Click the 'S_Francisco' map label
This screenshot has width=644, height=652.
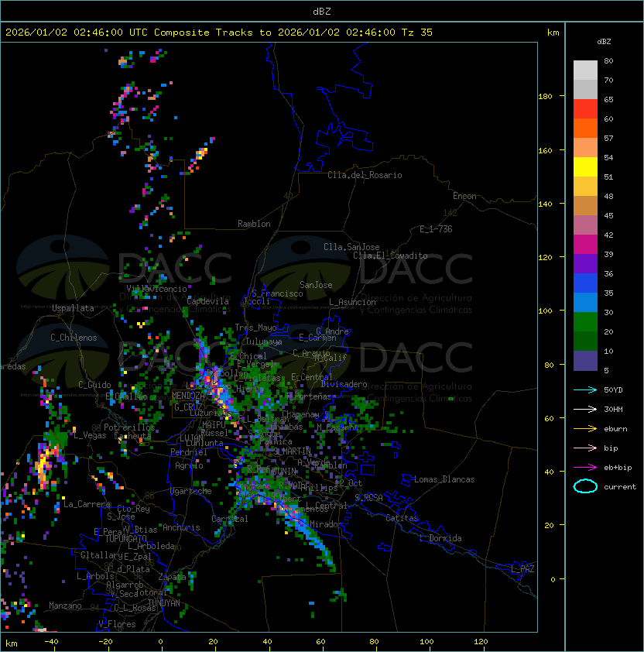[x=277, y=293]
